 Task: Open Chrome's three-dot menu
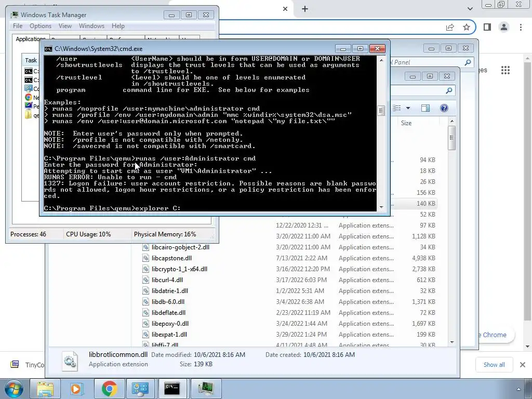click(x=521, y=27)
